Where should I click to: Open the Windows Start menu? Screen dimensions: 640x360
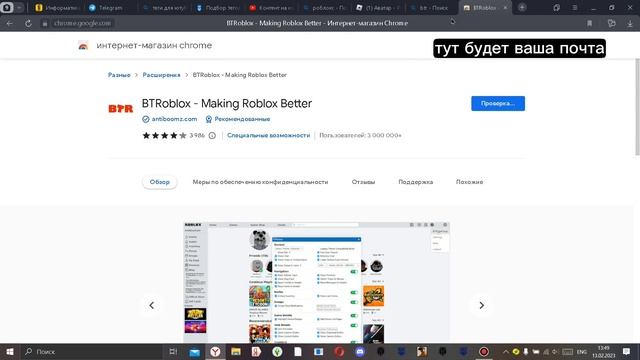click(x=10, y=351)
